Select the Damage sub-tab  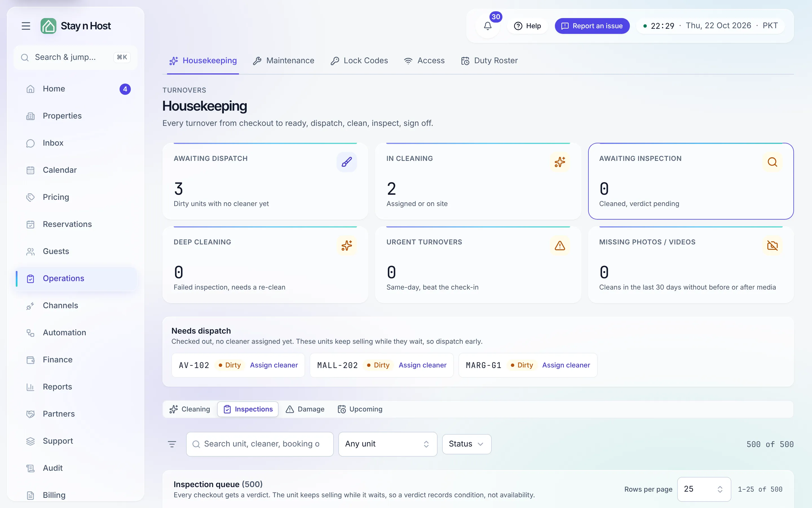[305, 409]
